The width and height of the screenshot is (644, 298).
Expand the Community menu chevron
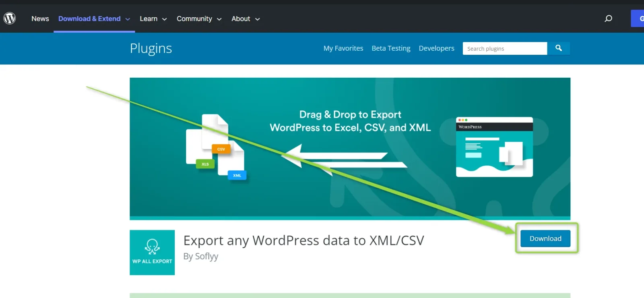pyautogui.click(x=219, y=19)
